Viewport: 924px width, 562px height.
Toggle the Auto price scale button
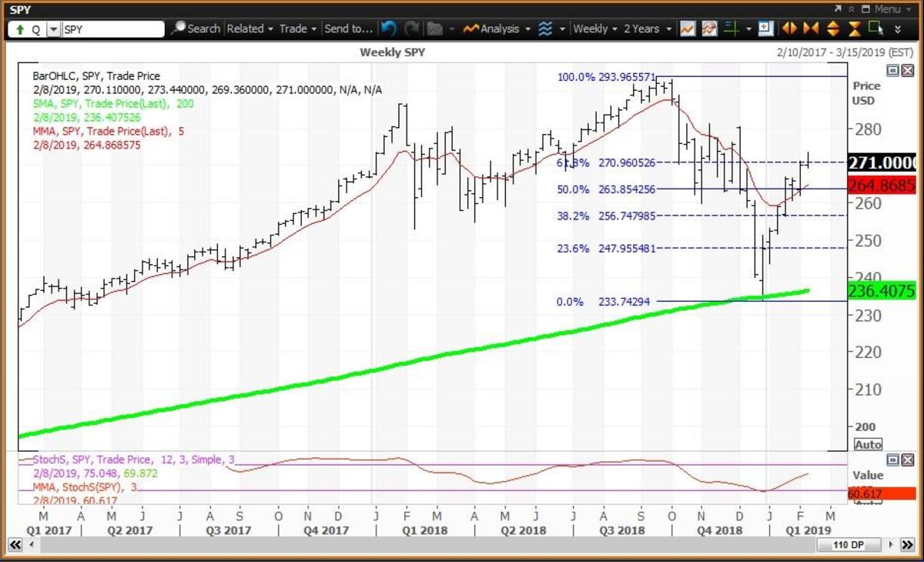pyautogui.click(x=866, y=444)
